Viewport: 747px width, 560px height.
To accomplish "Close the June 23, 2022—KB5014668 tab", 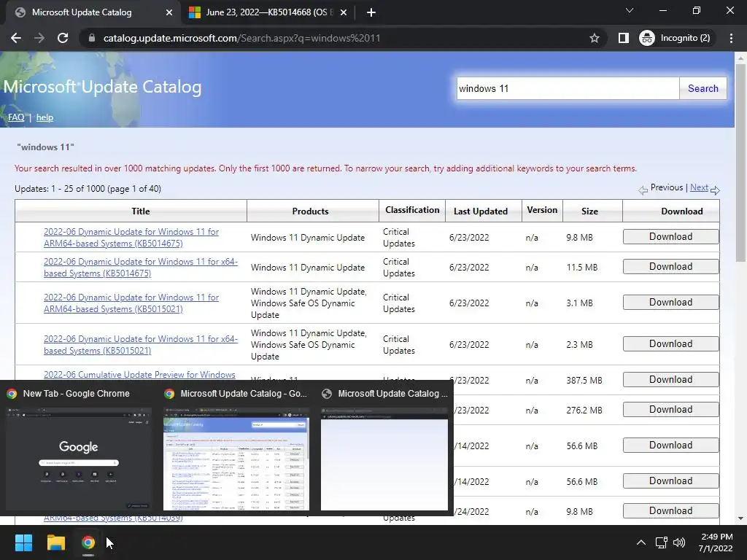I will (x=344, y=12).
